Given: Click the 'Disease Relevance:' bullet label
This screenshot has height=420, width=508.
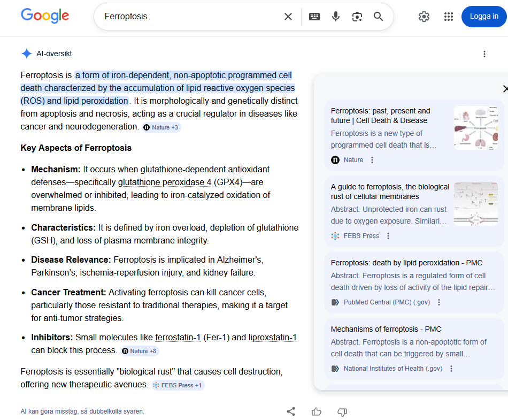Looking at the screenshot, I should [x=71, y=259].
